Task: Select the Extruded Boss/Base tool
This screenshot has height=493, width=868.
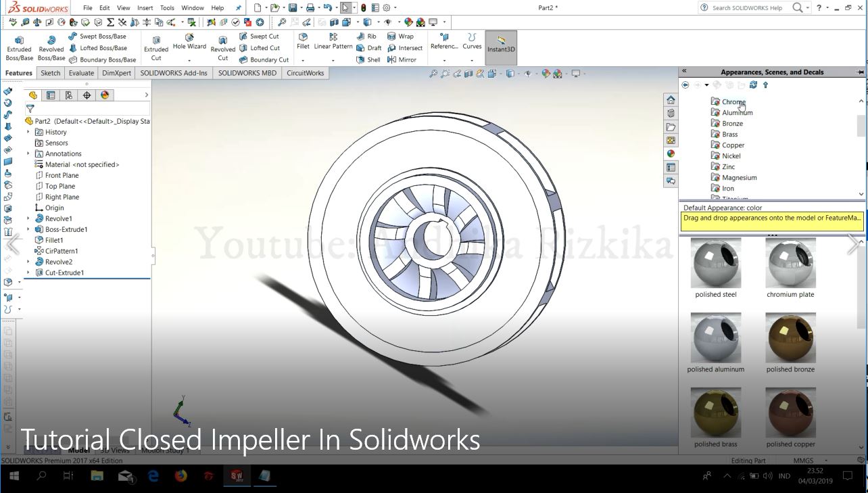Action: pyautogui.click(x=19, y=49)
